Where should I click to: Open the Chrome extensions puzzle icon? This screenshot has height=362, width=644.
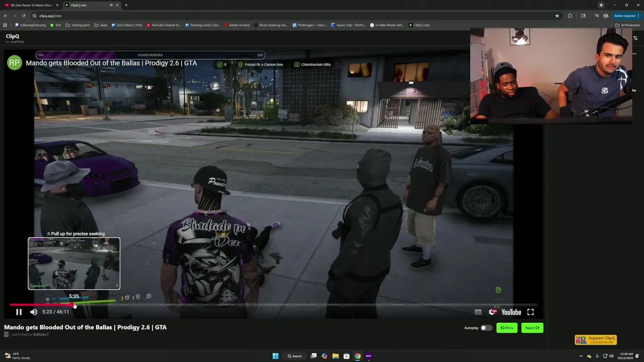tap(570, 16)
